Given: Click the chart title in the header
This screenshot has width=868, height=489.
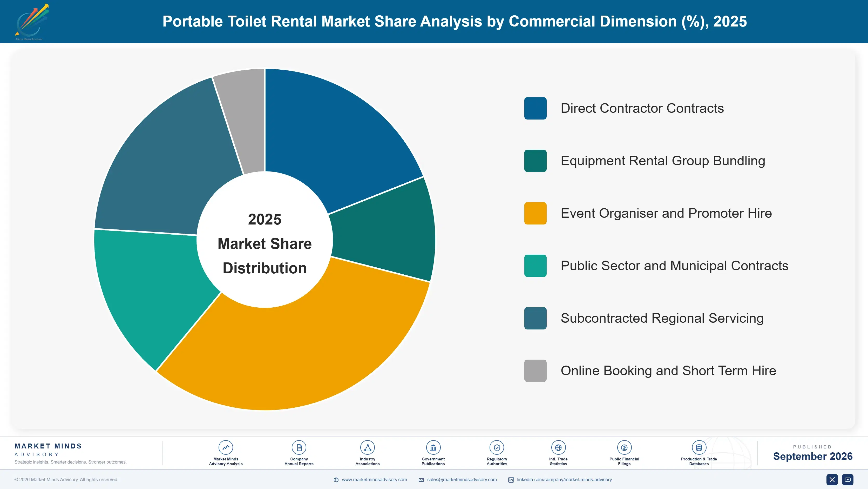Looking at the screenshot, I should pyautogui.click(x=455, y=21).
